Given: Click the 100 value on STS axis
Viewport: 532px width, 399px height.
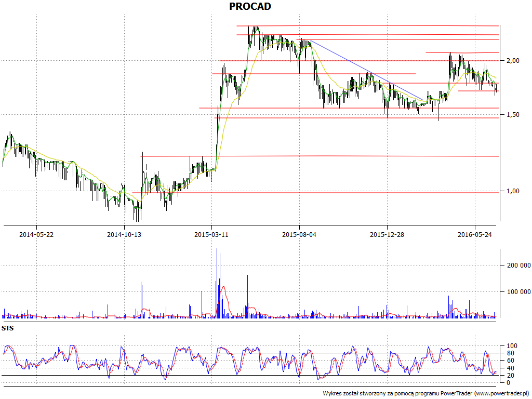Looking at the screenshot, I should [512, 346].
